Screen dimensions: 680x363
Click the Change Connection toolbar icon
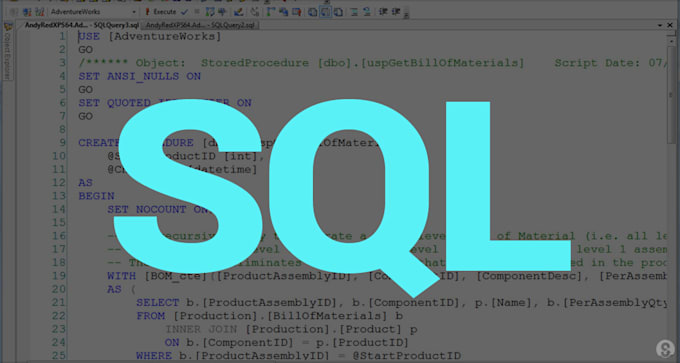[40, 12]
